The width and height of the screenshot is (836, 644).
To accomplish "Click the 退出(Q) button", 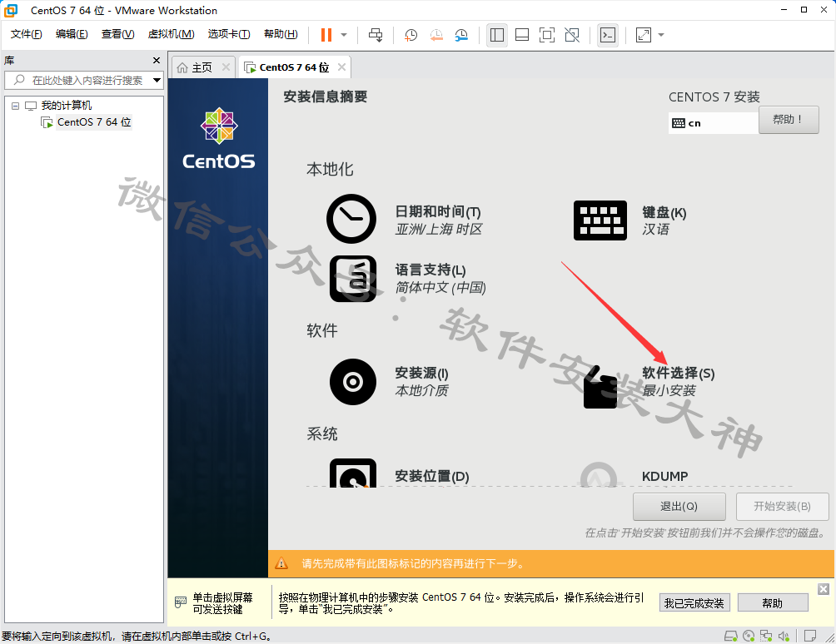I will pyautogui.click(x=679, y=507).
